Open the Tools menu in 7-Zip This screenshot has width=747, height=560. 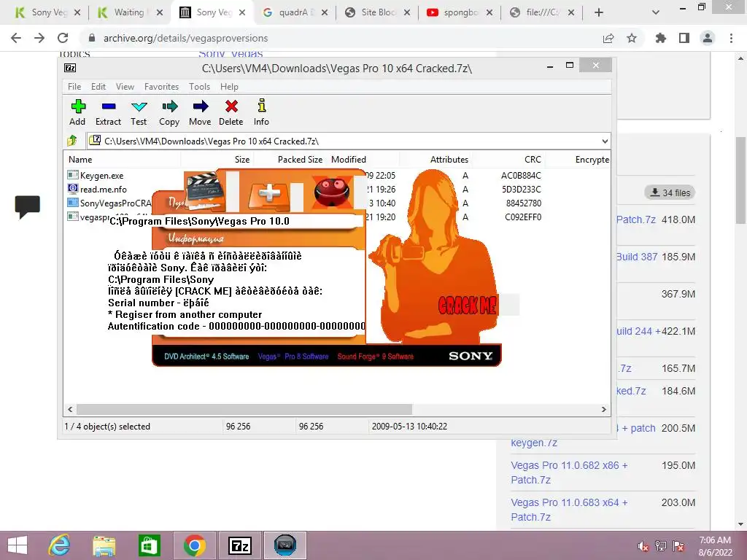point(199,87)
